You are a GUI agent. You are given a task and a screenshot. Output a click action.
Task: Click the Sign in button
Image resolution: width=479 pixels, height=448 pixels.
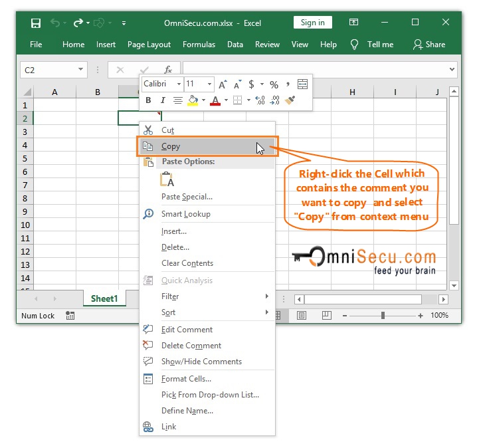coord(312,23)
